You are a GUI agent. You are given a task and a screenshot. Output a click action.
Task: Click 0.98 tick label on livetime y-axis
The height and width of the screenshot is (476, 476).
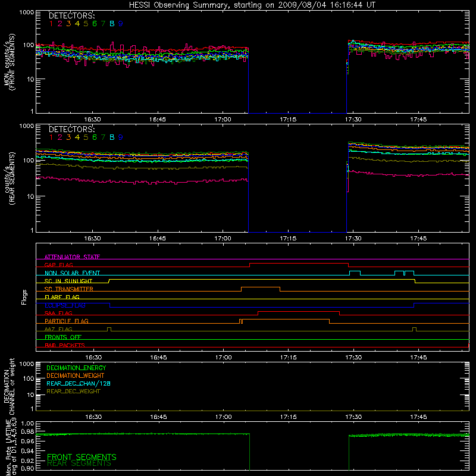pyautogui.click(x=28, y=431)
